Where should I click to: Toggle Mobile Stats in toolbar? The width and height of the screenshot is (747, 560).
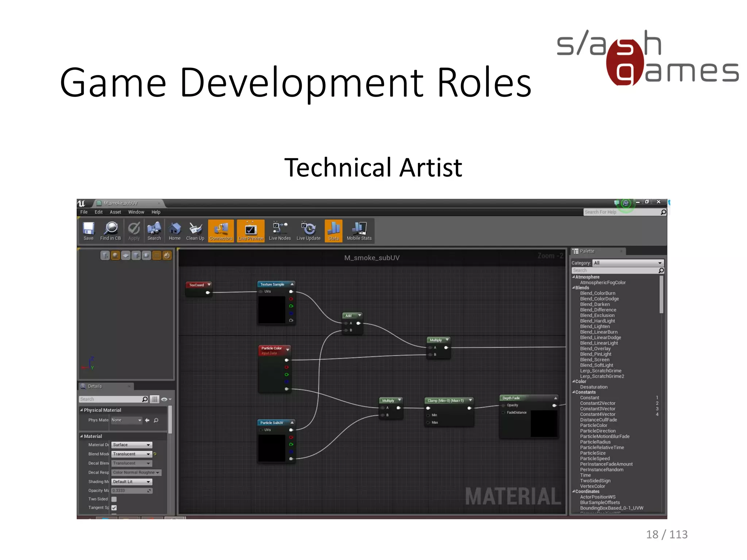click(x=359, y=231)
